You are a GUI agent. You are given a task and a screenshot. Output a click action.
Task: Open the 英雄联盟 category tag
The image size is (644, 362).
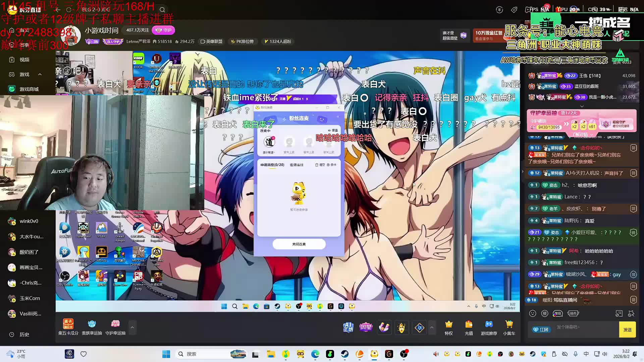pyautogui.click(x=212, y=42)
